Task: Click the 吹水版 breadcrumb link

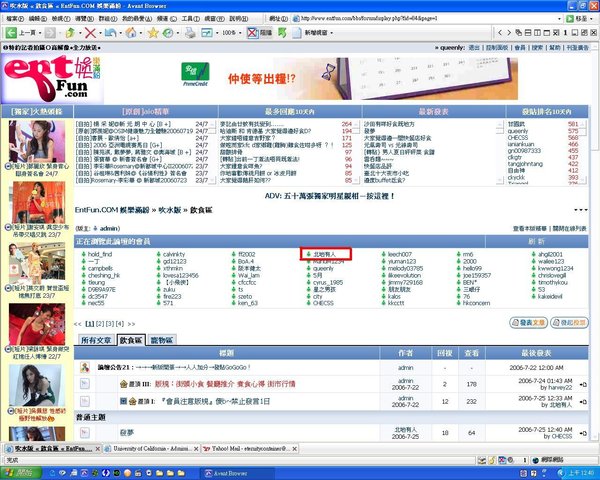Action: [x=170, y=210]
